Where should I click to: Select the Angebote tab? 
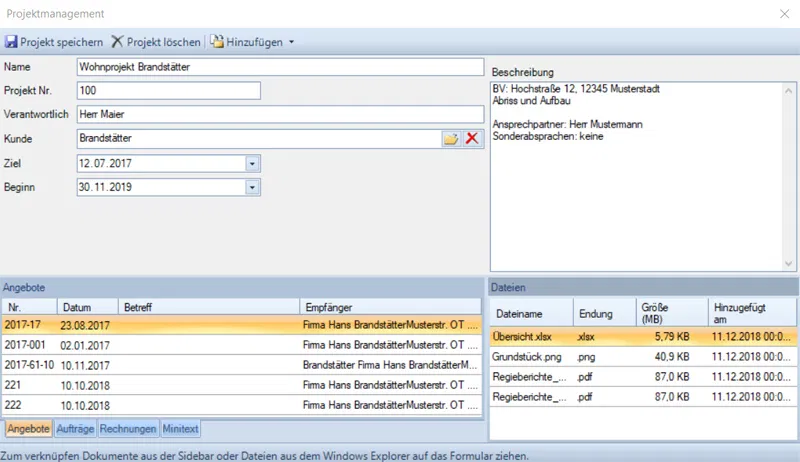[28, 429]
